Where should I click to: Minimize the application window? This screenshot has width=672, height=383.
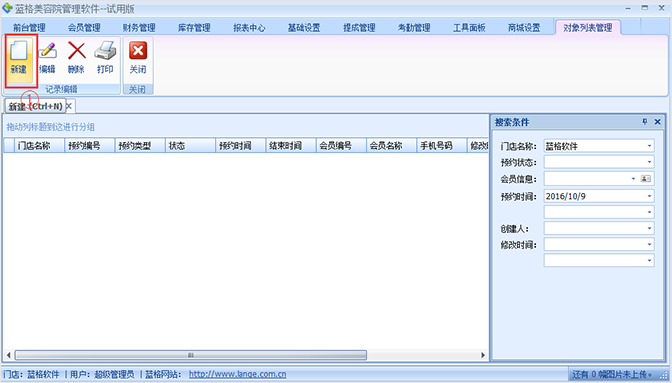tap(628, 8)
